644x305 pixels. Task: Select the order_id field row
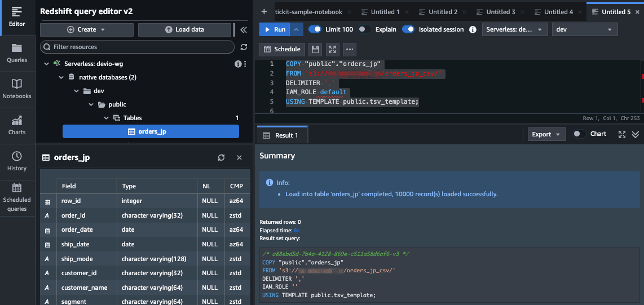pos(145,215)
